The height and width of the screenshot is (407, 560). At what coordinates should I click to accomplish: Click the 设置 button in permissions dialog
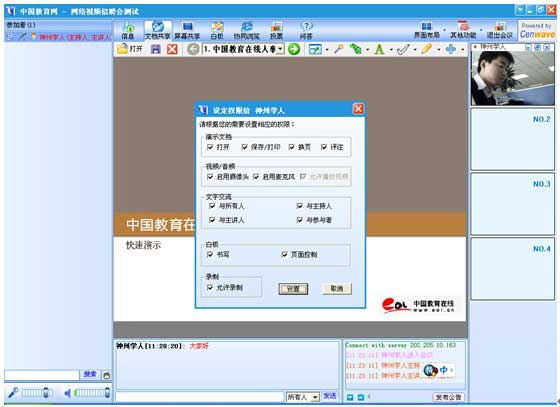(x=293, y=289)
